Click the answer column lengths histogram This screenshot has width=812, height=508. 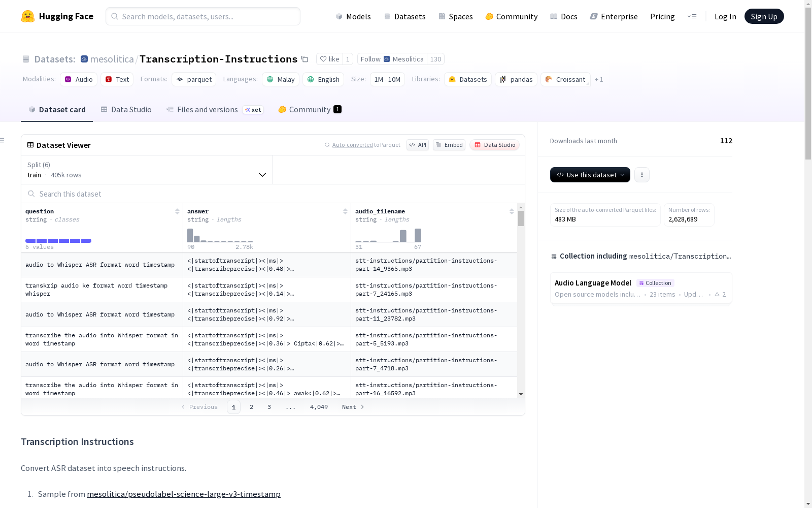(x=220, y=235)
